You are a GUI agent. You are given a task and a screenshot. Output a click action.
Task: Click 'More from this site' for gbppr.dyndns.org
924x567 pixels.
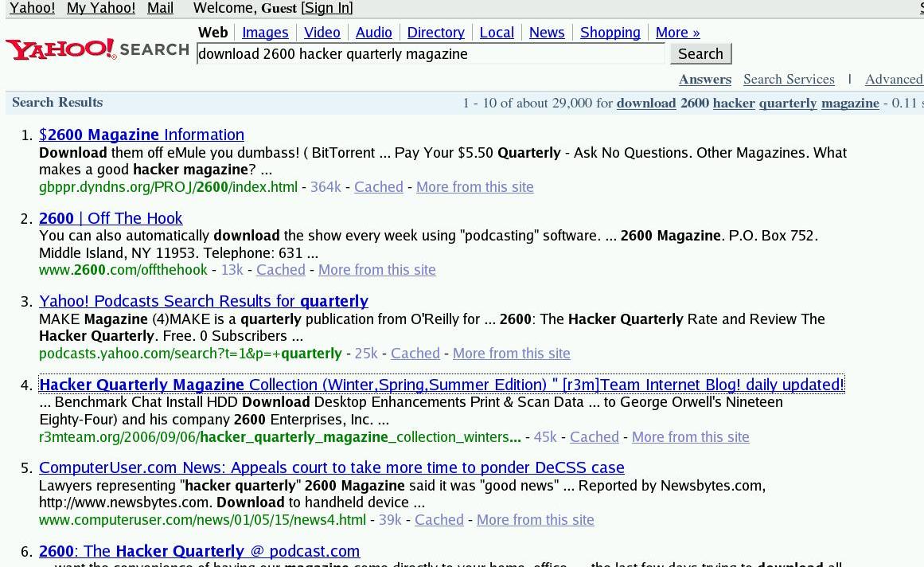coord(475,187)
